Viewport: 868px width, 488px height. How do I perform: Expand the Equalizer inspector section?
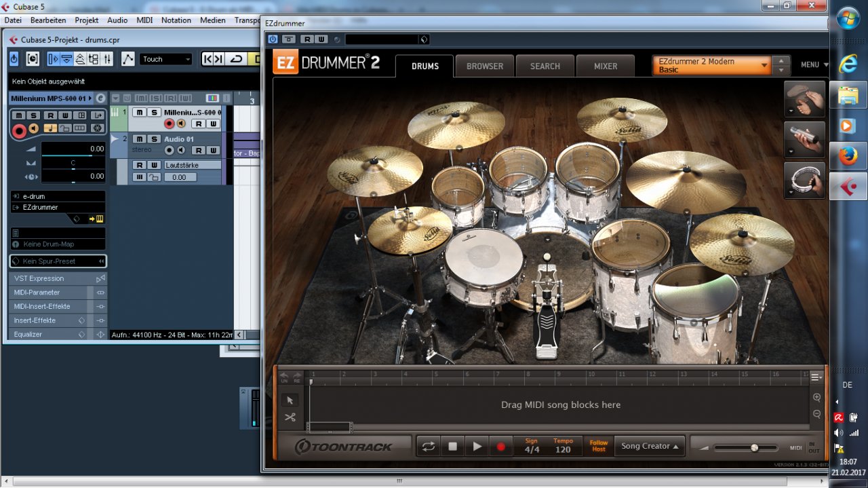(x=58, y=334)
